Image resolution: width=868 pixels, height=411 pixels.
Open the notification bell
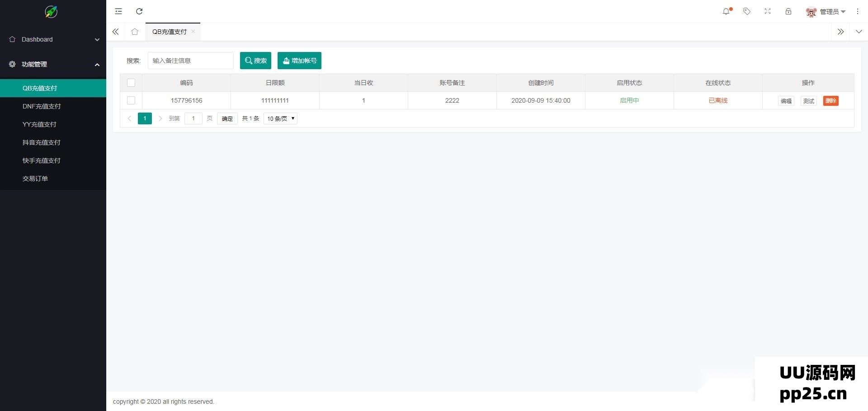point(726,11)
